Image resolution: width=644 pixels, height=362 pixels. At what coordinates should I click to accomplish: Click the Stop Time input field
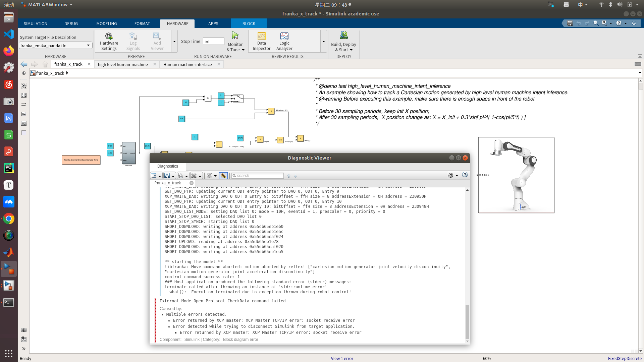[x=213, y=41]
